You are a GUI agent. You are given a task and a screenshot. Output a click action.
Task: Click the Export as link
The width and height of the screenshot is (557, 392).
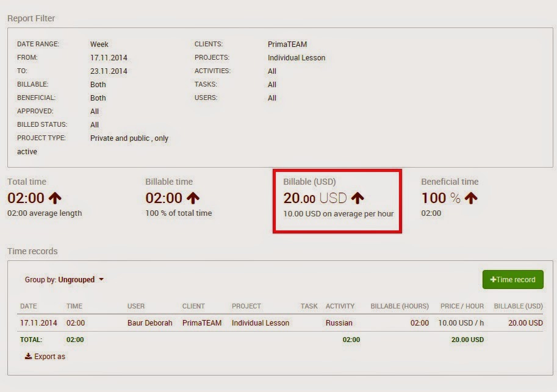pos(50,356)
